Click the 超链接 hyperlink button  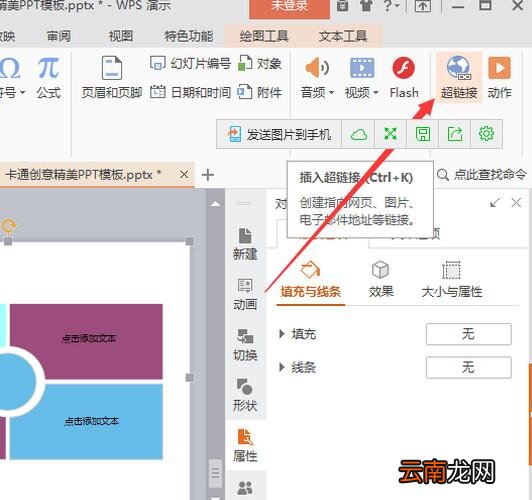pos(459,77)
